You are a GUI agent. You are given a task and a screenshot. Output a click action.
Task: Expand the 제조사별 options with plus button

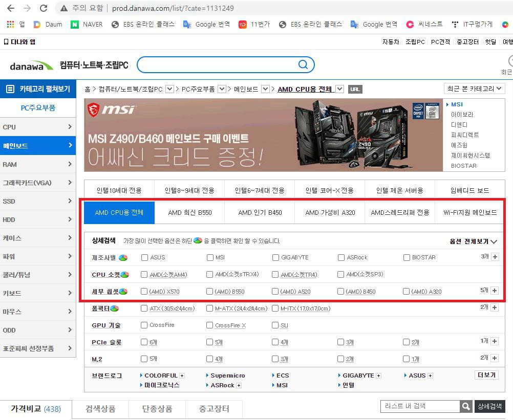[495, 257]
